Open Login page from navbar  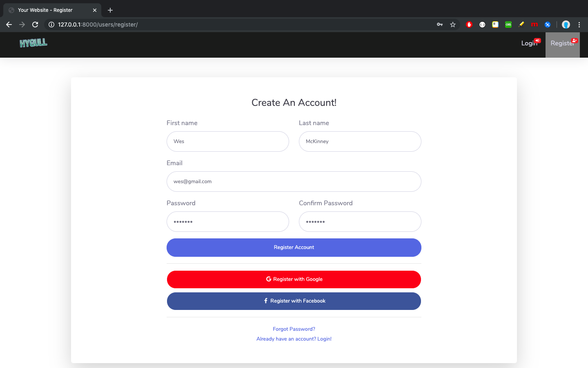point(530,43)
